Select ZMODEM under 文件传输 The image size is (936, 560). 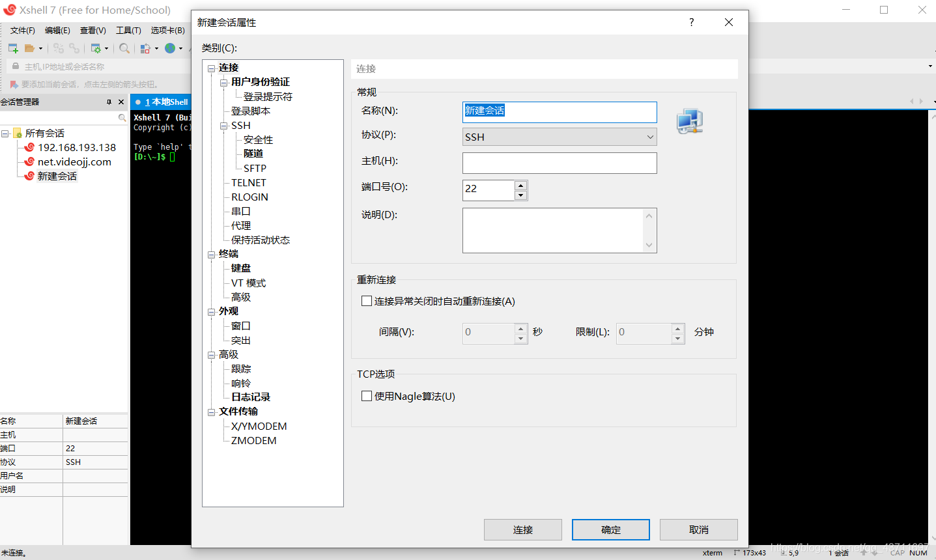[253, 440]
